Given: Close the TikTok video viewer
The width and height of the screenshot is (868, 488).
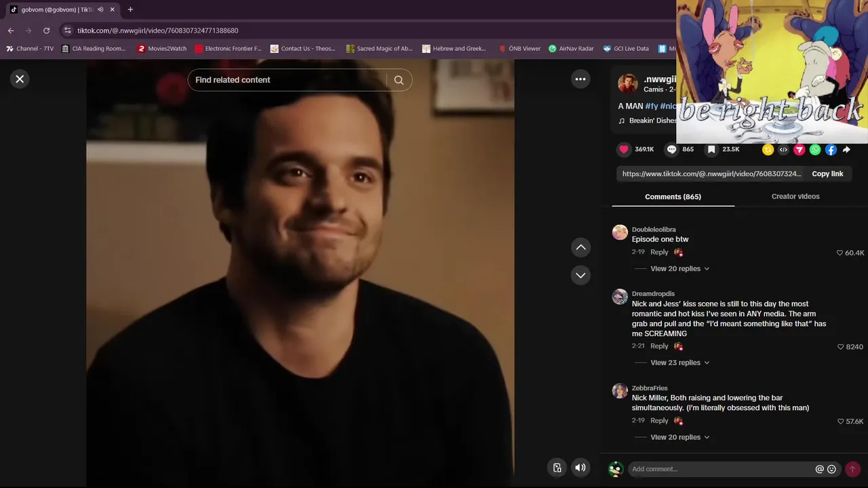Looking at the screenshot, I should pos(20,79).
